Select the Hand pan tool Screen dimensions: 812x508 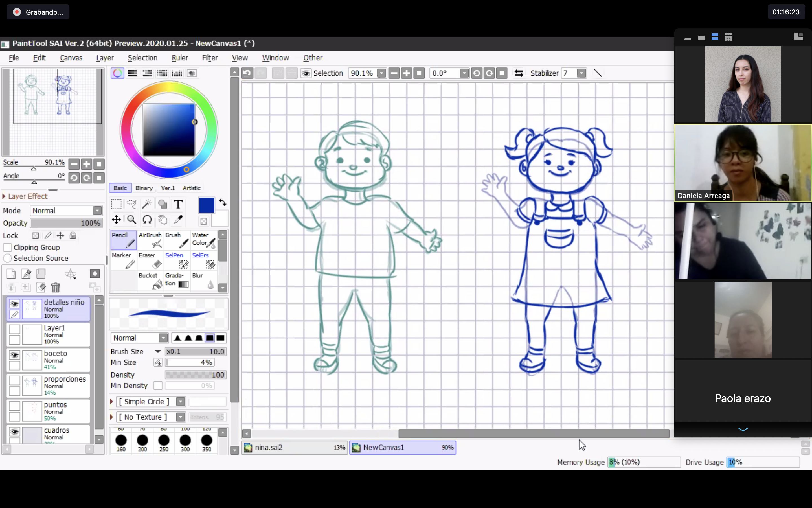(x=163, y=220)
